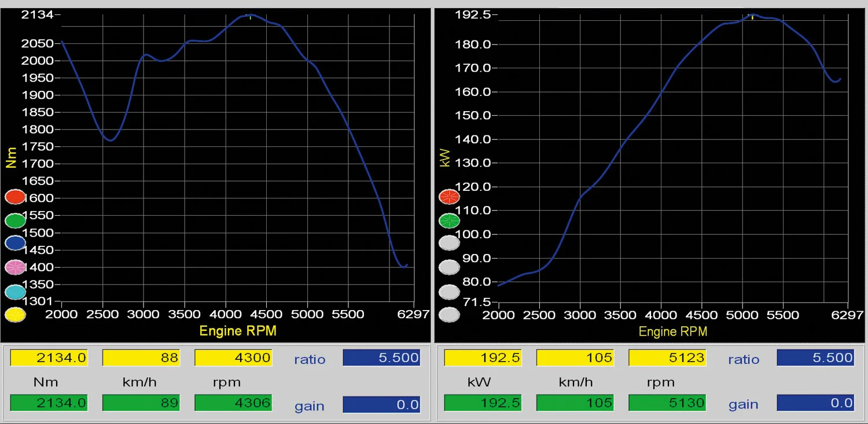
Task: Click the gain field on the power panel
Action: [815, 403]
